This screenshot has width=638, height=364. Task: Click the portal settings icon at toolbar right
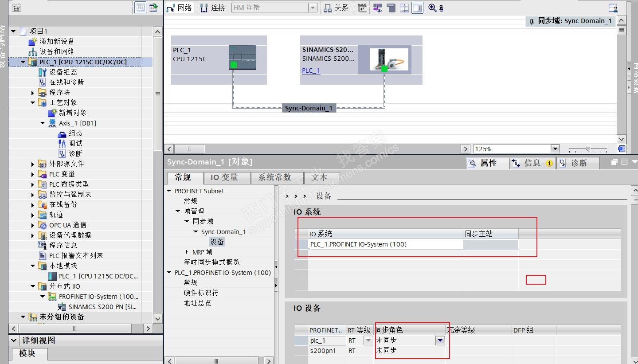[613, 8]
